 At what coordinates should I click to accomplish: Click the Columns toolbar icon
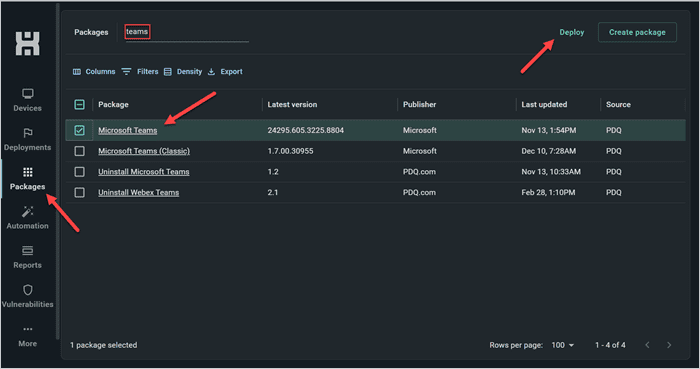tap(77, 72)
